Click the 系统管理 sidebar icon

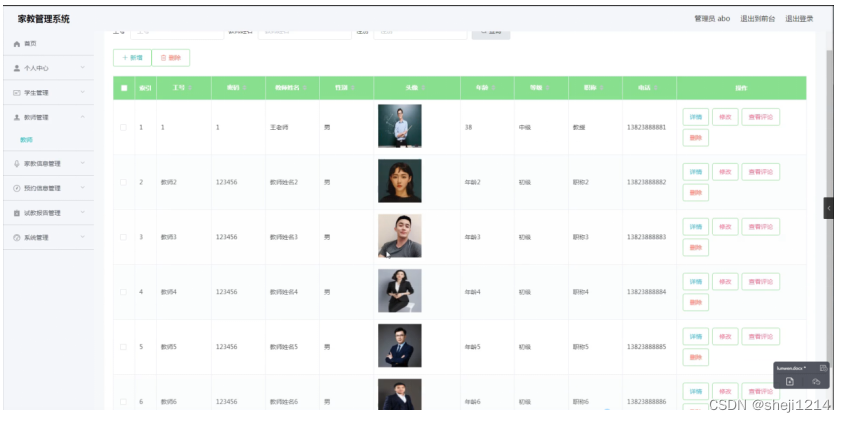coord(17,238)
